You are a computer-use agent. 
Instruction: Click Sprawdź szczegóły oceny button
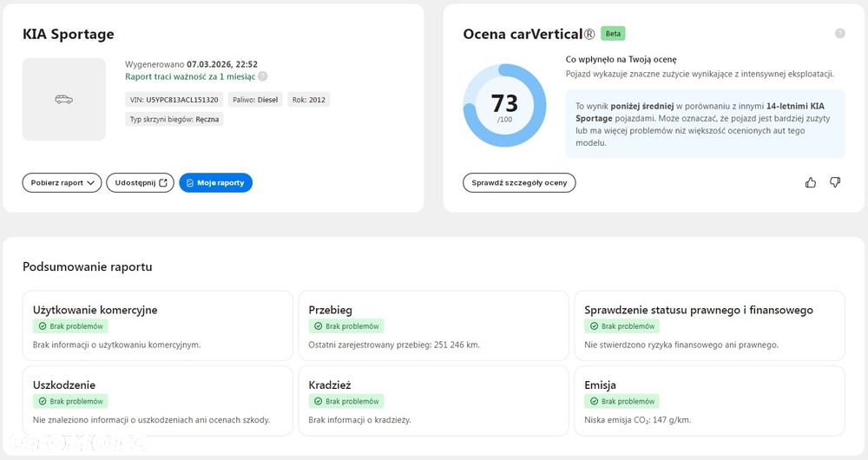[x=519, y=182]
